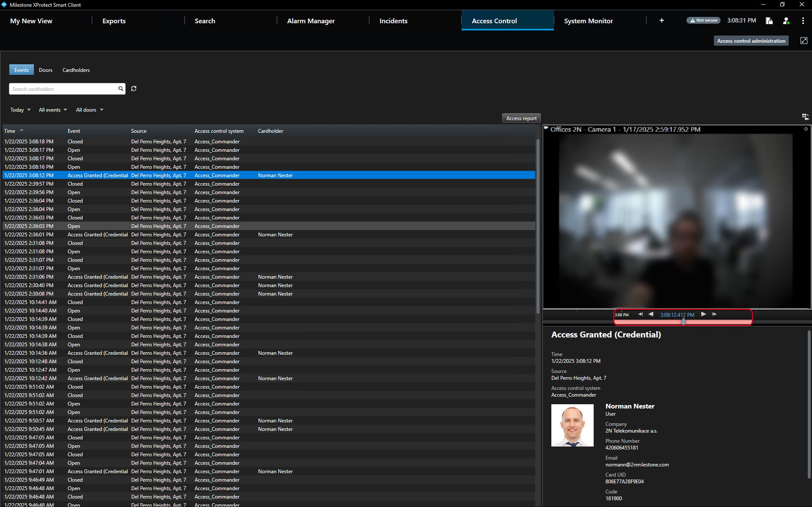Open the Alarm Manager tab
This screenshot has height=507, width=812.
[x=311, y=21]
